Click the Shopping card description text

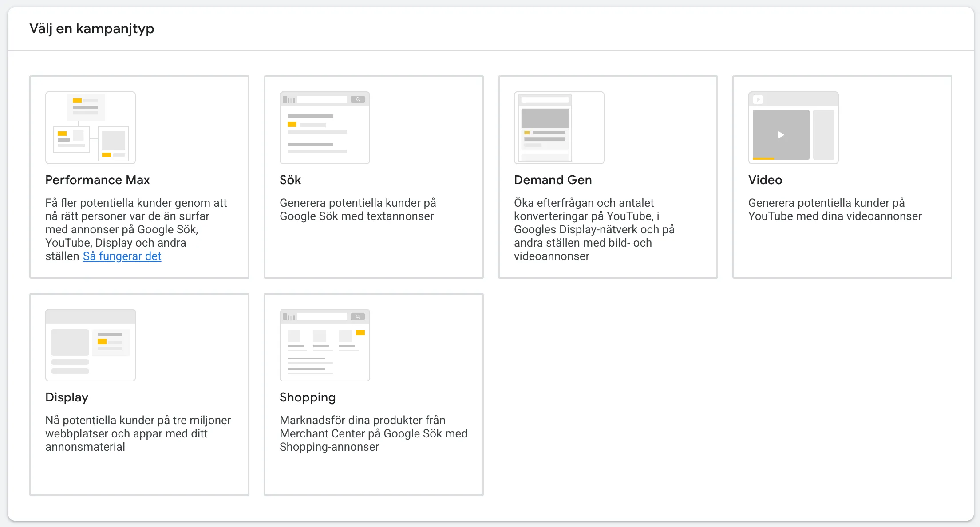373,433
